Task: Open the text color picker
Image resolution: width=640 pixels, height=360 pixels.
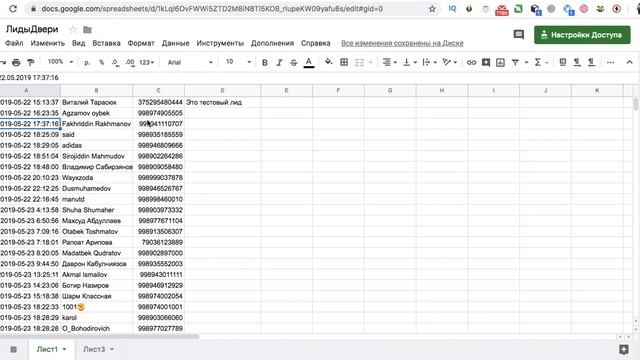Action: pos(309,62)
